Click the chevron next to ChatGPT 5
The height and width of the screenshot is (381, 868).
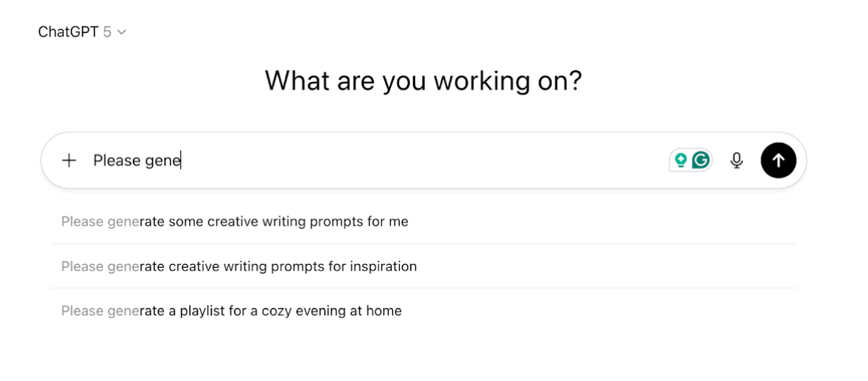122,32
